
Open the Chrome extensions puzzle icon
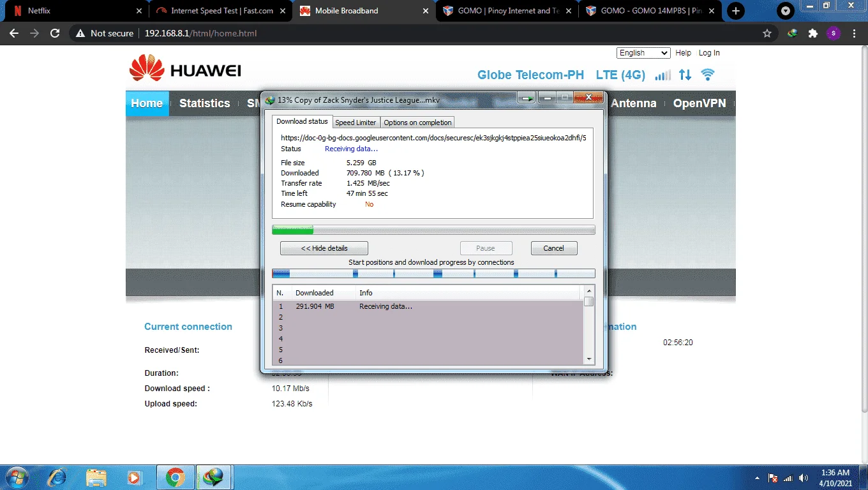[x=813, y=33]
